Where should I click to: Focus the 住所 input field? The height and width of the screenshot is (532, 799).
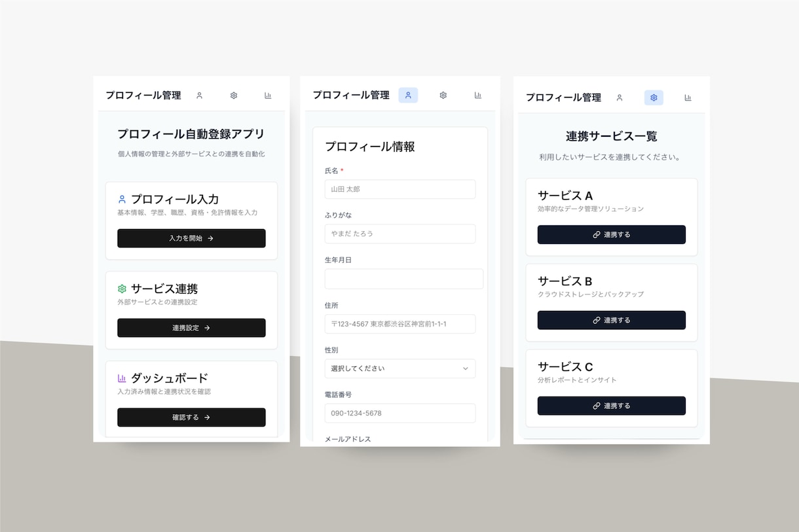coord(400,324)
